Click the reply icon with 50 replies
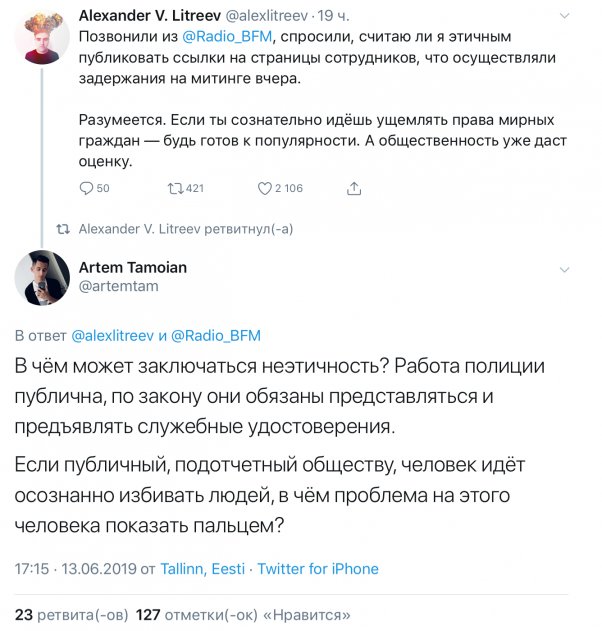Screen dimensions: 602x631 coord(86,188)
